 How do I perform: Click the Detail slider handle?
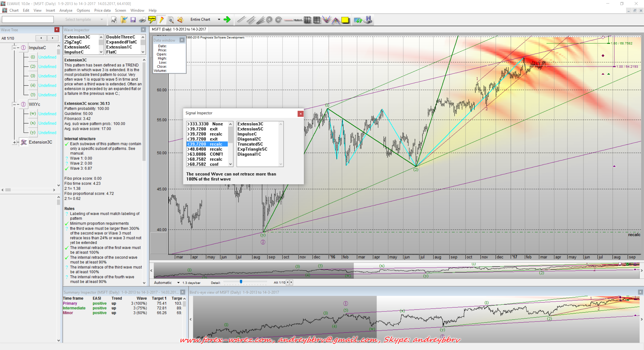241,282
